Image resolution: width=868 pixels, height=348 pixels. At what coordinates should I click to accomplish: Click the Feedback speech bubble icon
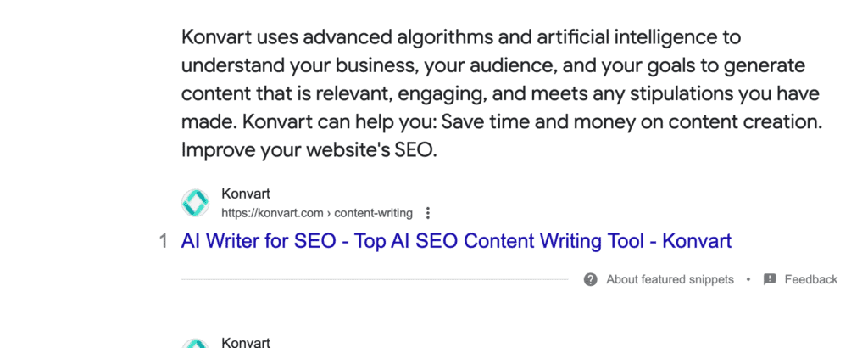[x=770, y=279]
